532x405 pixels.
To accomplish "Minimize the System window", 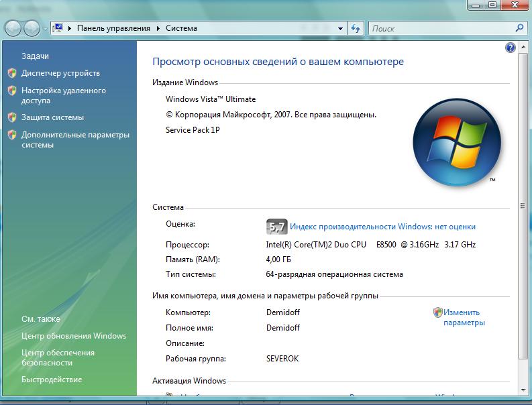I will pyautogui.click(x=477, y=5).
